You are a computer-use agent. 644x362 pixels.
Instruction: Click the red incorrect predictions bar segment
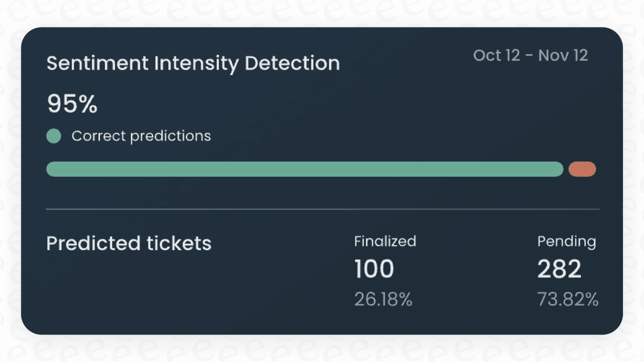[582, 169]
